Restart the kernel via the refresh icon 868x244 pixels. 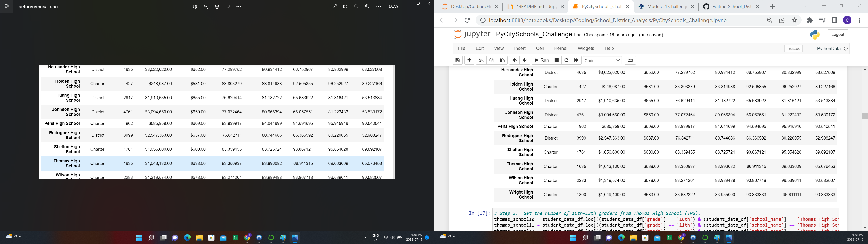[566, 60]
